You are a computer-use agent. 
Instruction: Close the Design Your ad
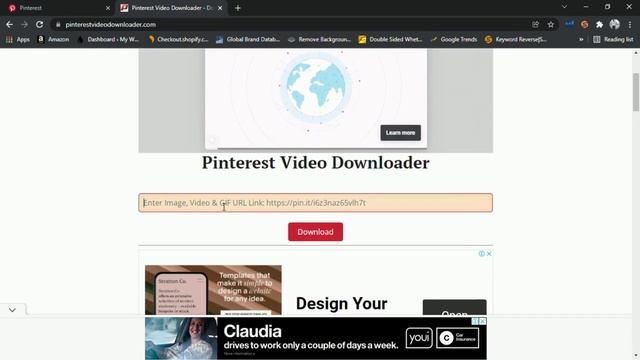pyautogui.click(x=489, y=254)
